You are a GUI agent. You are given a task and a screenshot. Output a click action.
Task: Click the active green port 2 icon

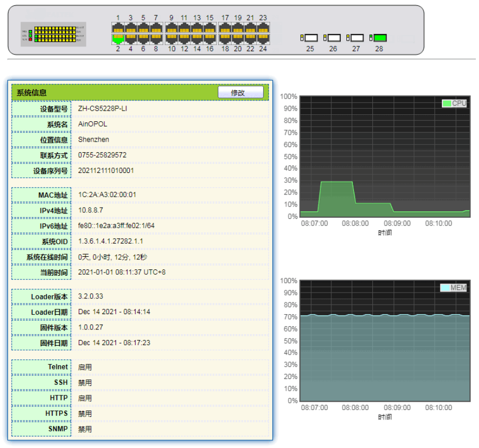(118, 38)
